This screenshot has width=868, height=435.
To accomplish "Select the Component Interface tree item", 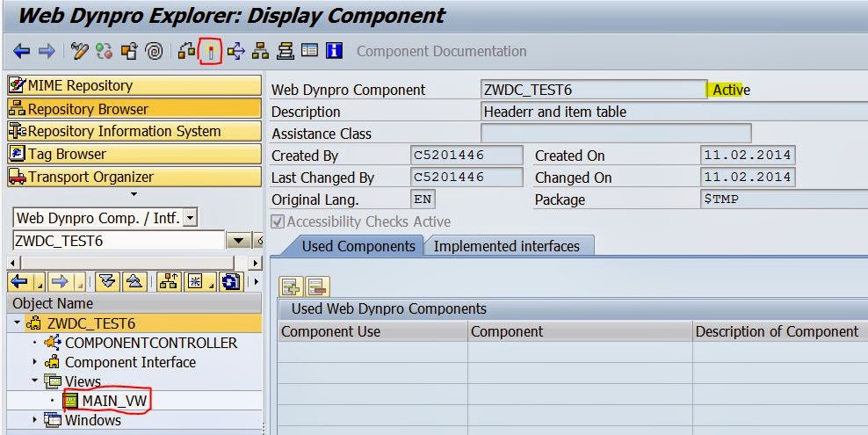I will tap(131, 362).
